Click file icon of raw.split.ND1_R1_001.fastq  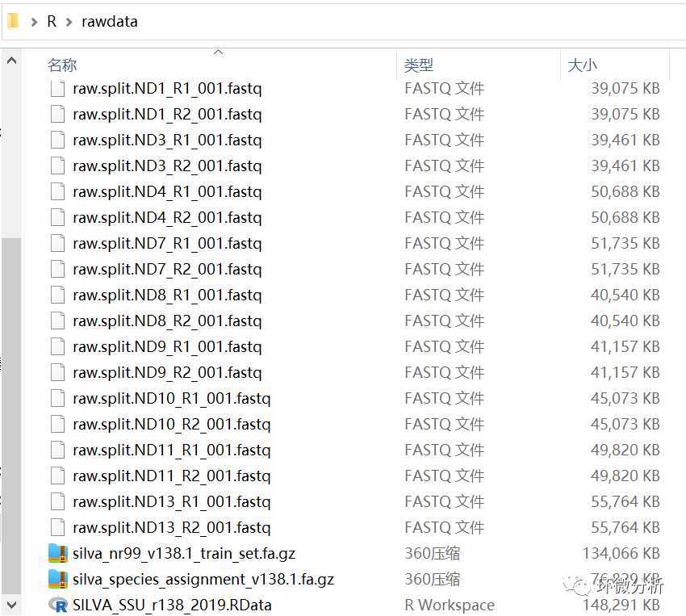[x=58, y=88]
